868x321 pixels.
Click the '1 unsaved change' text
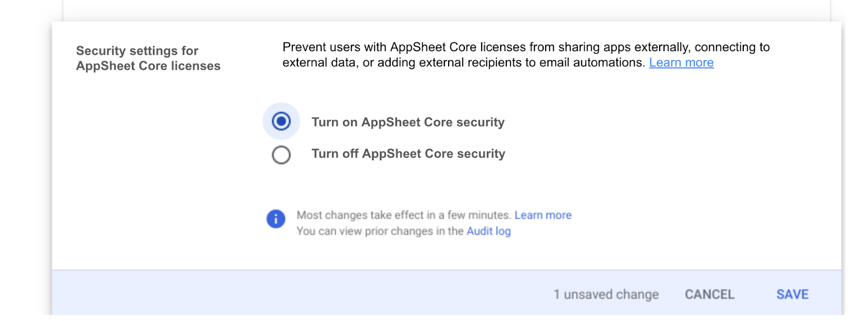click(x=605, y=294)
